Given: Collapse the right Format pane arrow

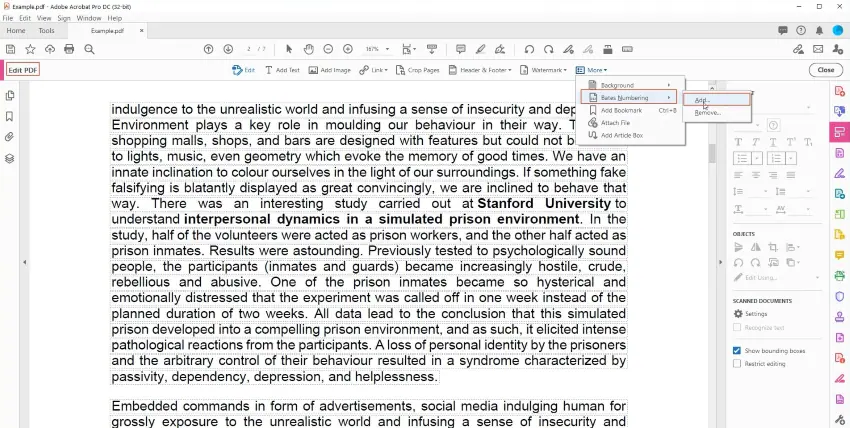Looking at the screenshot, I should coord(720,262).
